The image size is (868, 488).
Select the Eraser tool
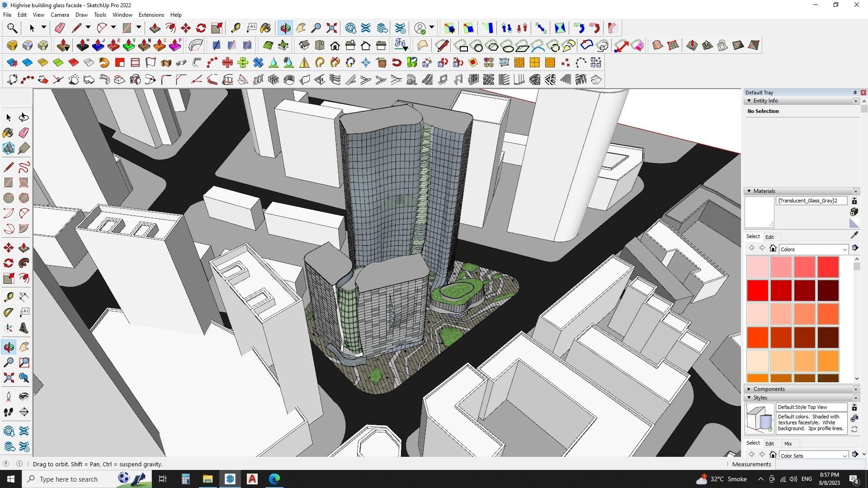click(x=59, y=28)
